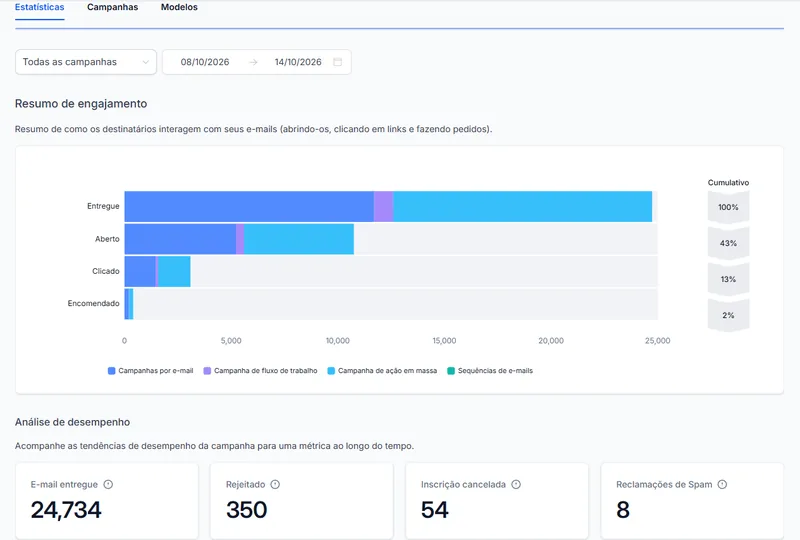Click the light blue segment of Aberto bar

[299, 239]
